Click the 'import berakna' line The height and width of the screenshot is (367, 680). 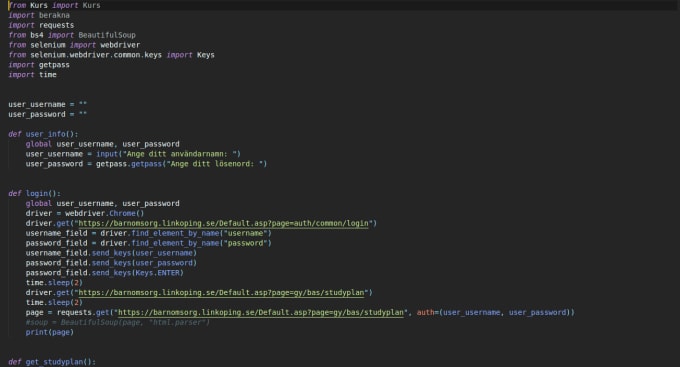(39, 15)
